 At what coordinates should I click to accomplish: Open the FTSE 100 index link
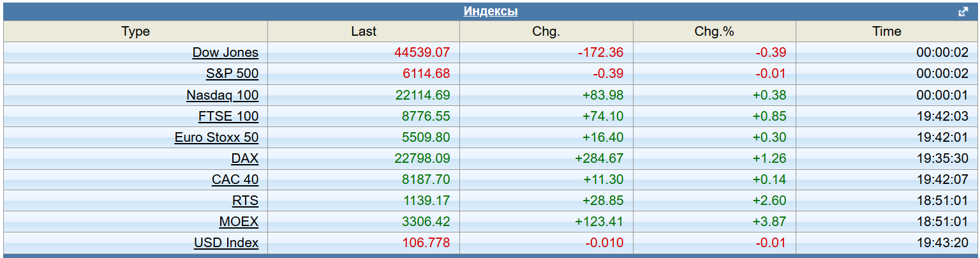click(x=228, y=116)
